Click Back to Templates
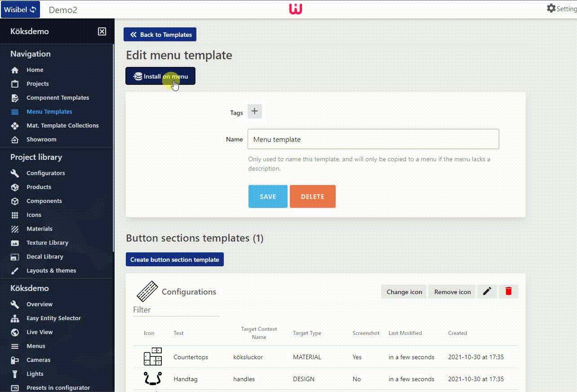This screenshot has height=392, width=577. (160, 34)
